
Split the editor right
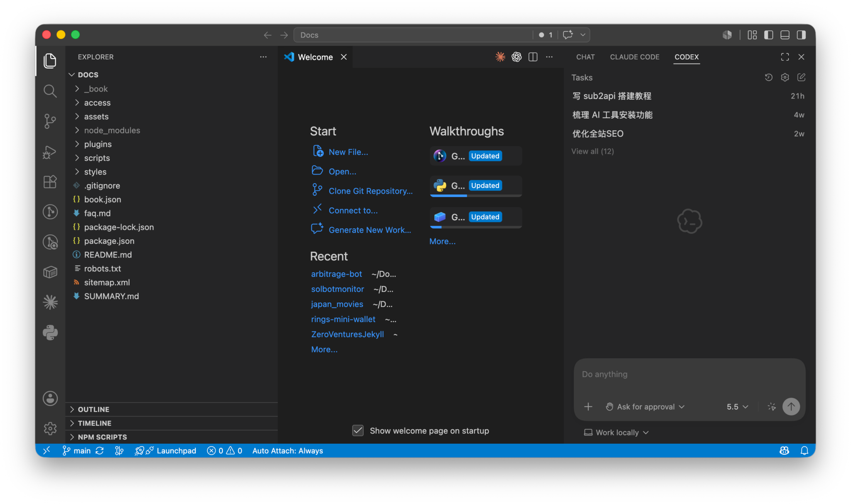click(533, 57)
